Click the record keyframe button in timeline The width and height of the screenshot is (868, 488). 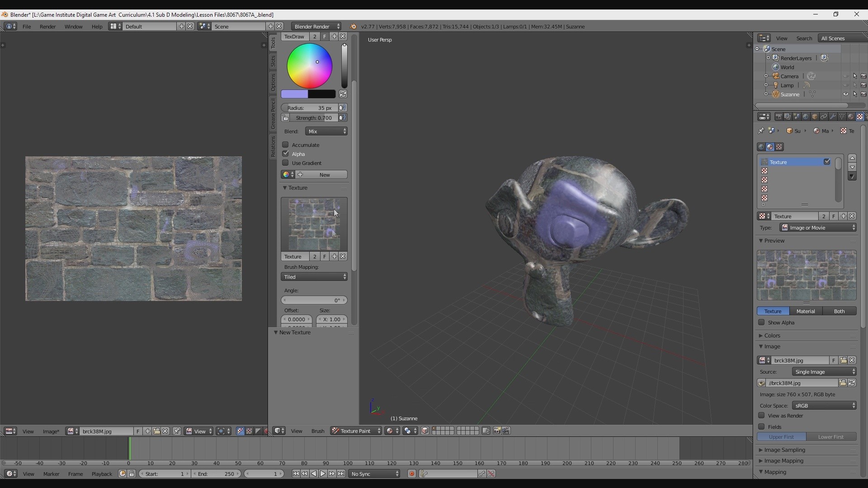point(411,474)
